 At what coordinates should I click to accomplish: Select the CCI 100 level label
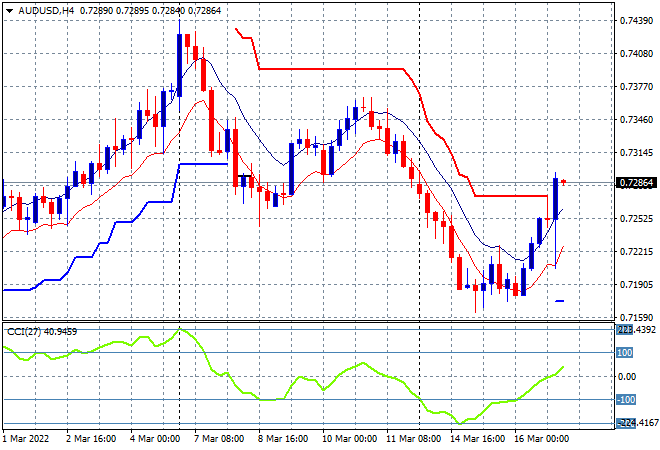click(625, 352)
